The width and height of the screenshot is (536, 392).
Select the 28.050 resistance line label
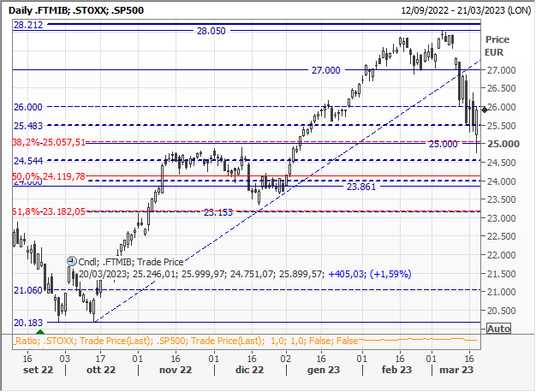click(211, 30)
